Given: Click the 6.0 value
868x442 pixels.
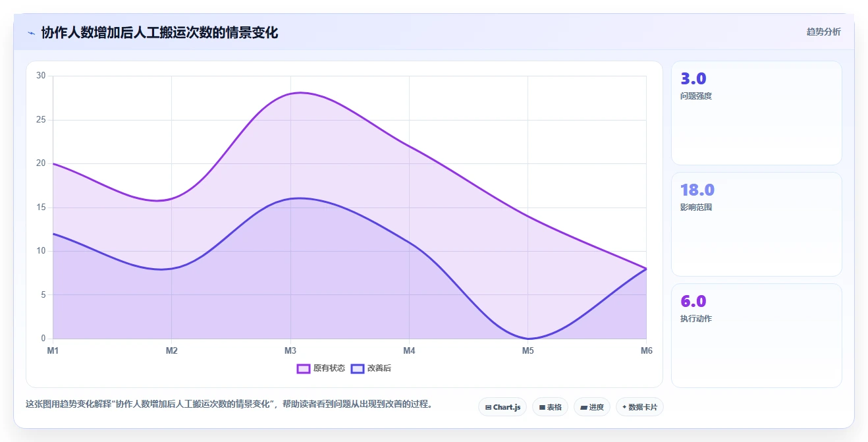Looking at the screenshot, I should click(693, 301).
